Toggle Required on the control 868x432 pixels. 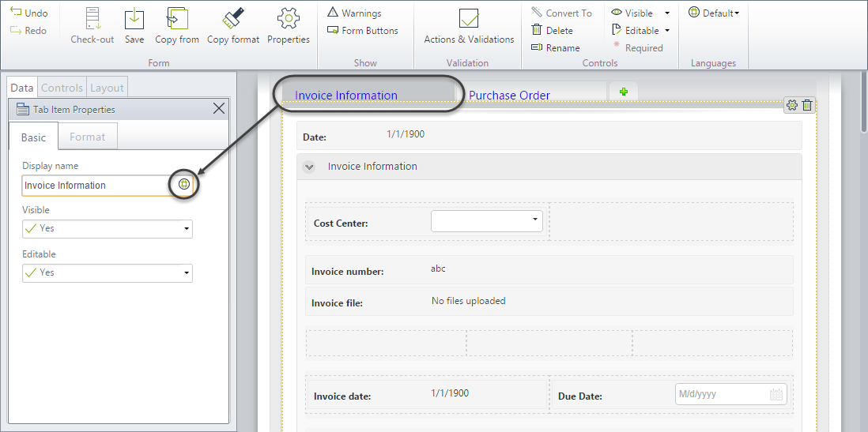pyautogui.click(x=638, y=47)
